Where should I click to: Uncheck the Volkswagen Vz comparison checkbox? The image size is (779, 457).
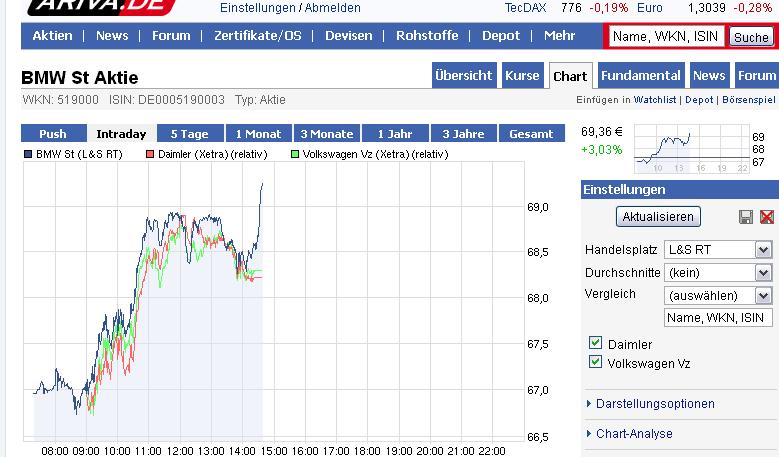click(596, 363)
